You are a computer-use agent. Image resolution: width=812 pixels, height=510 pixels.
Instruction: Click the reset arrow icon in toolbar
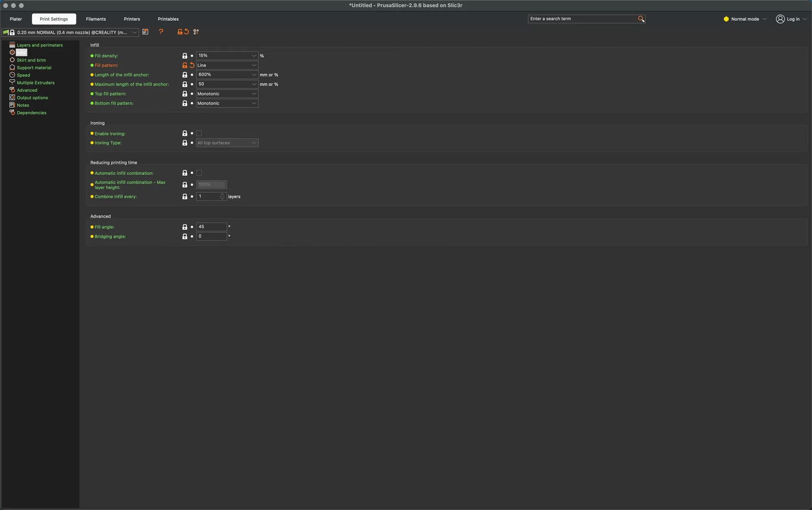coord(186,32)
